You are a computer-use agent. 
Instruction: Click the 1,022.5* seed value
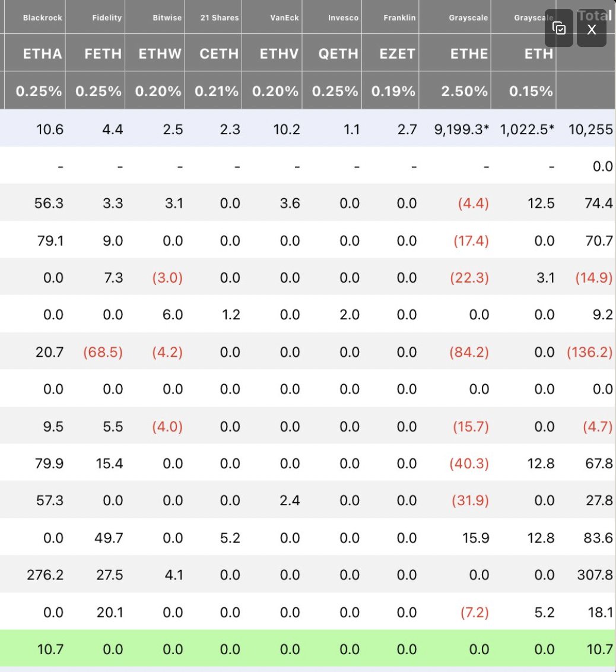[x=527, y=129]
